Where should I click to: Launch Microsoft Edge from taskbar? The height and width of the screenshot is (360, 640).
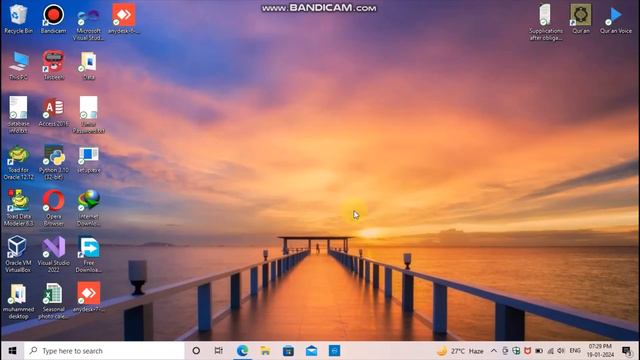click(x=242, y=351)
